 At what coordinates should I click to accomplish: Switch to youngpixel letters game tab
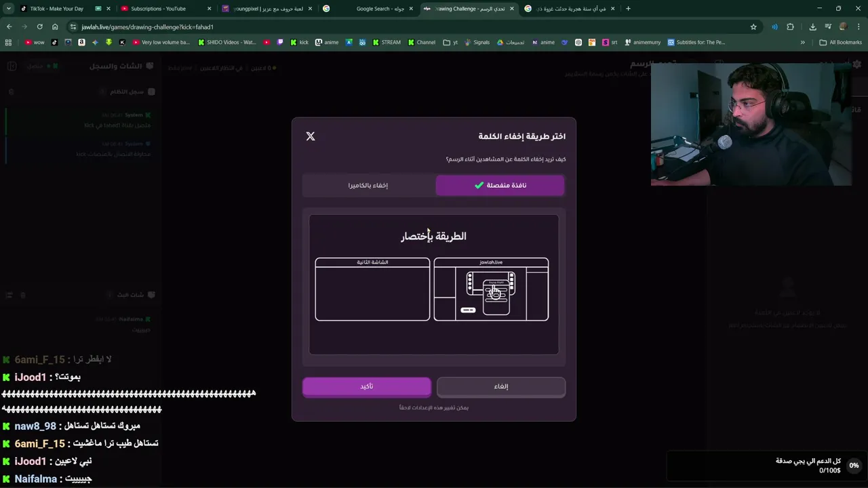pos(268,9)
